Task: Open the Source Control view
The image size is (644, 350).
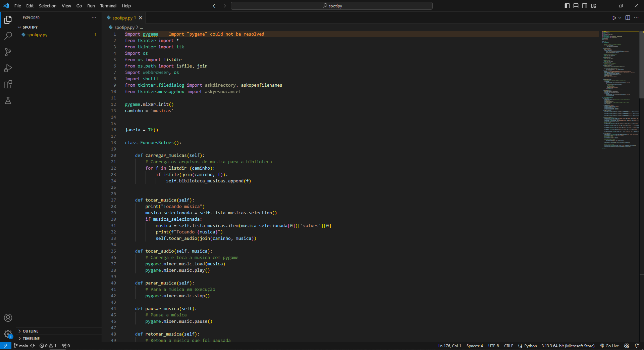Action: 8,52
